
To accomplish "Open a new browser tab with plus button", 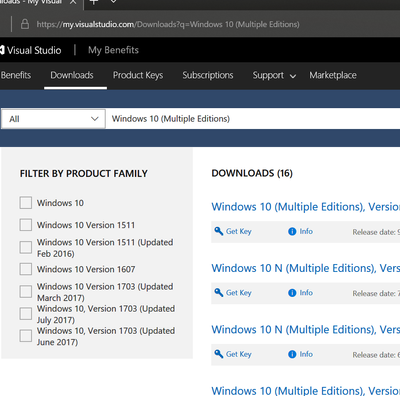I will point(94,2).
